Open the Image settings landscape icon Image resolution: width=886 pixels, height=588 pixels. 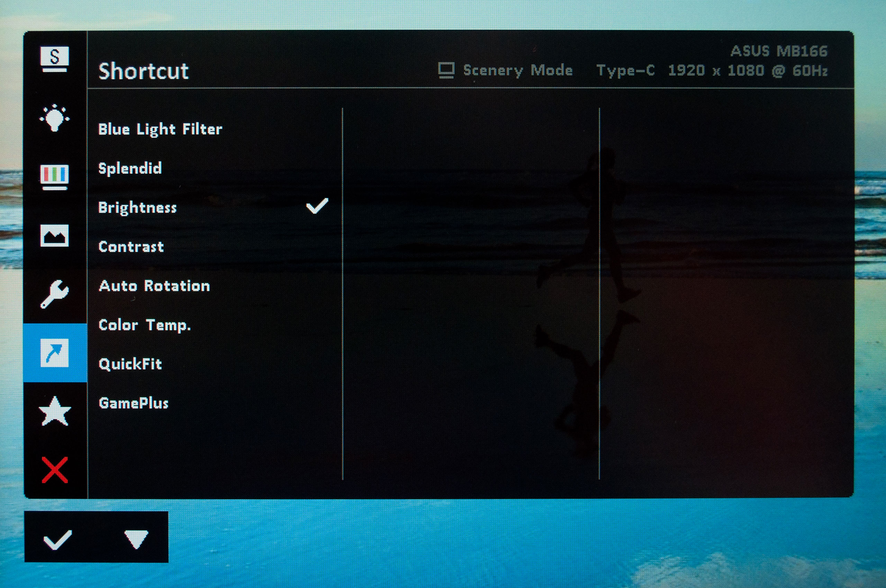(x=54, y=236)
